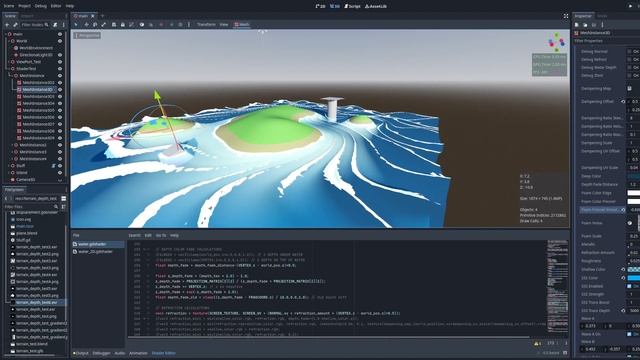Expand the Stuff node
This screenshot has height=360, width=640.
point(9,166)
